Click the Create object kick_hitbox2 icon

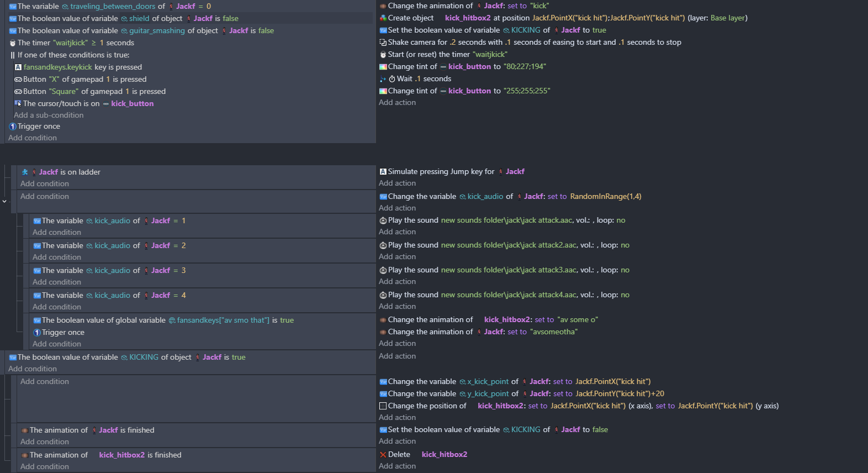click(383, 18)
